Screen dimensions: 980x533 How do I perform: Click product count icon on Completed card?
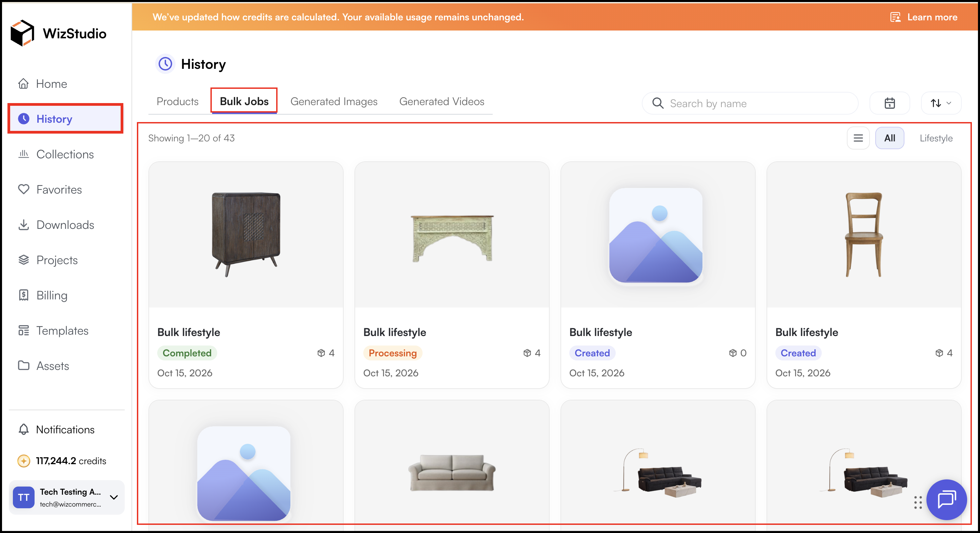click(x=321, y=353)
